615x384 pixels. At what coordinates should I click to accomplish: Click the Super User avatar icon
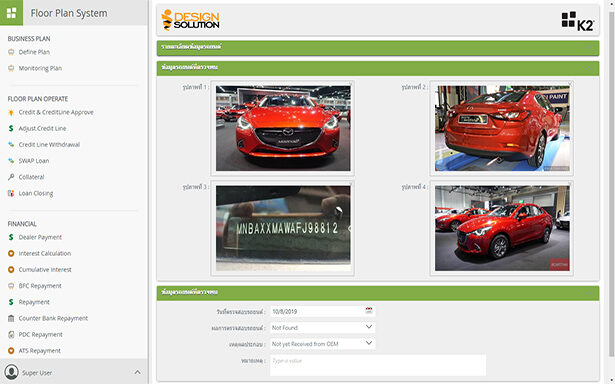(11, 372)
